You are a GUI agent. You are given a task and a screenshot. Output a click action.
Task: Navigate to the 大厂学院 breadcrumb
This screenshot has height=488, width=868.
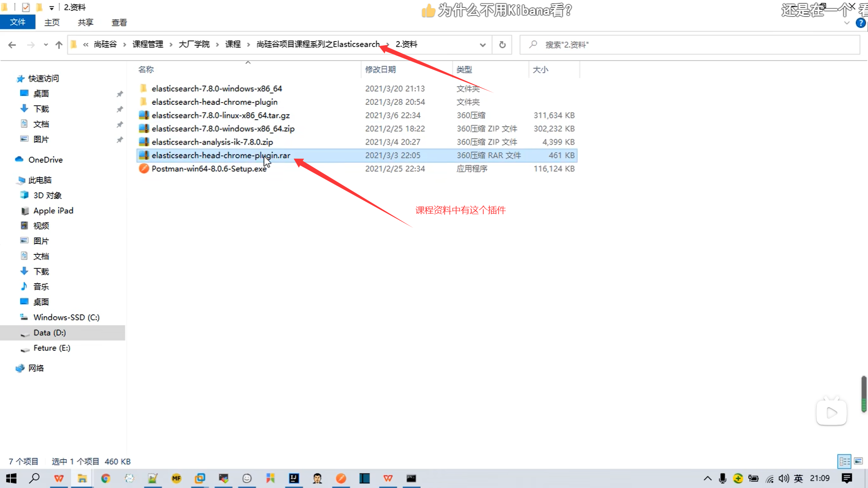coord(194,44)
